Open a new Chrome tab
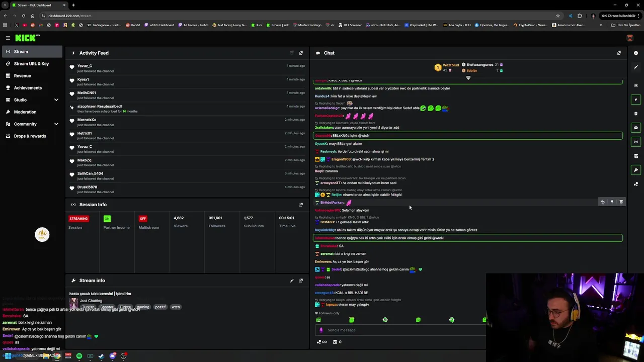The image size is (644, 362). click(73, 5)
